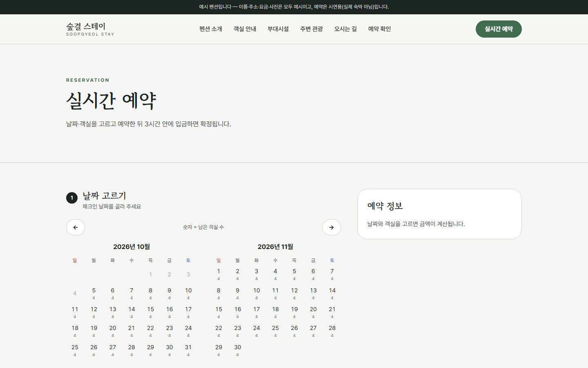This screenshot has height=368, width=588.
Task: Choose October 31 on the calendar
Action: pos(188,350)
